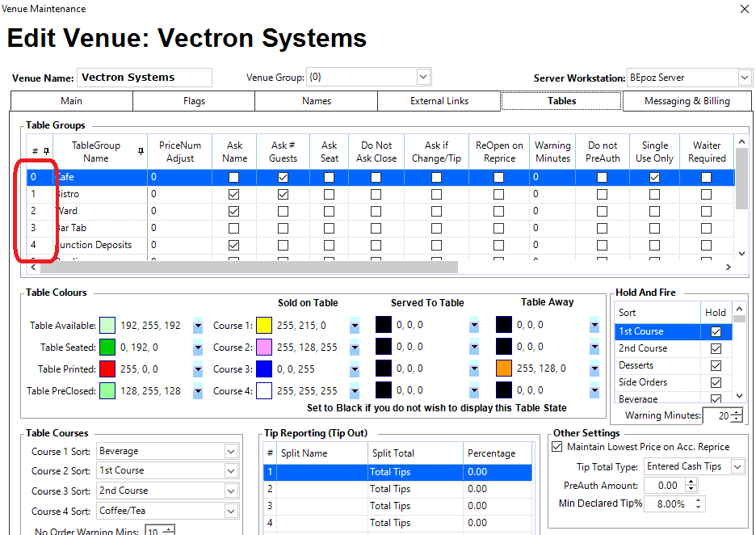The image size is (756, 535).
Task: Open the colour picker arrow for Table PreClosed
Action: click(198, 391)
